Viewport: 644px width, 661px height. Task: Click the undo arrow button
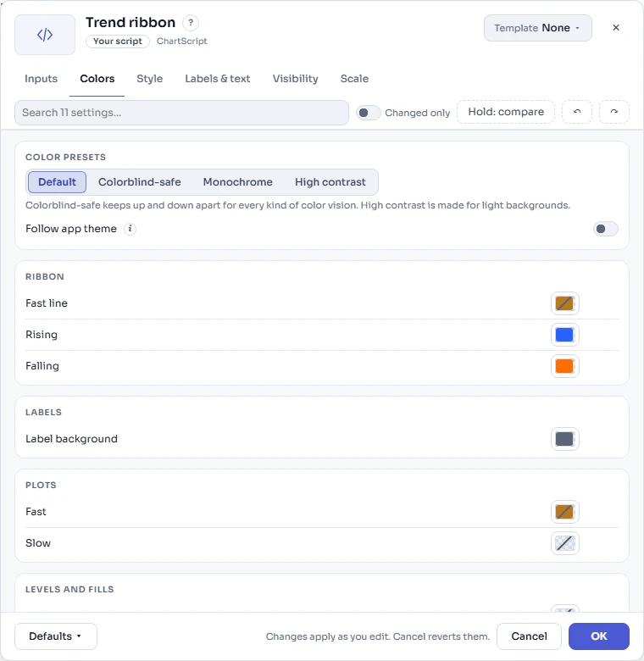(577, 112)
